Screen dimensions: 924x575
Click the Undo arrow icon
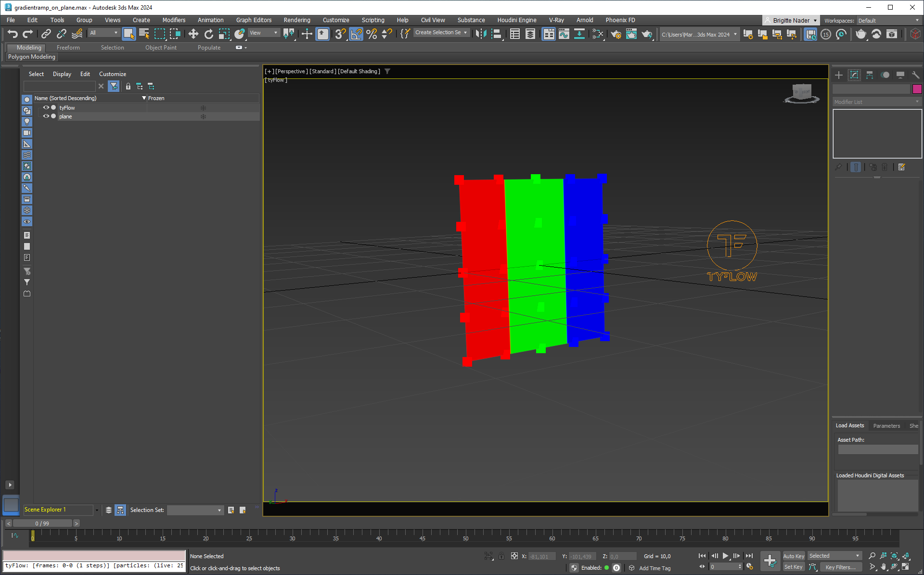click(13, 34)
